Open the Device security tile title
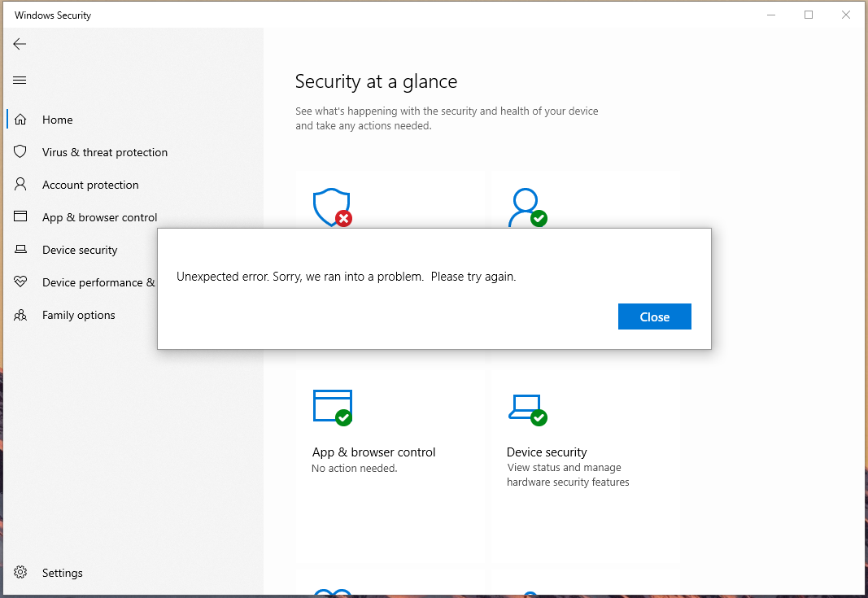This screenshot has width=868, height=598. coord(547,452)
